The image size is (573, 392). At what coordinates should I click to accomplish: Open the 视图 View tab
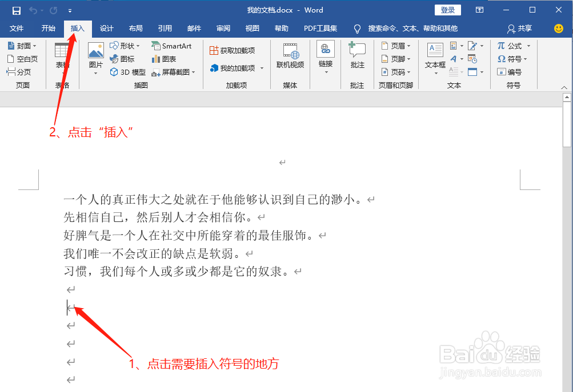click(252, 29)
